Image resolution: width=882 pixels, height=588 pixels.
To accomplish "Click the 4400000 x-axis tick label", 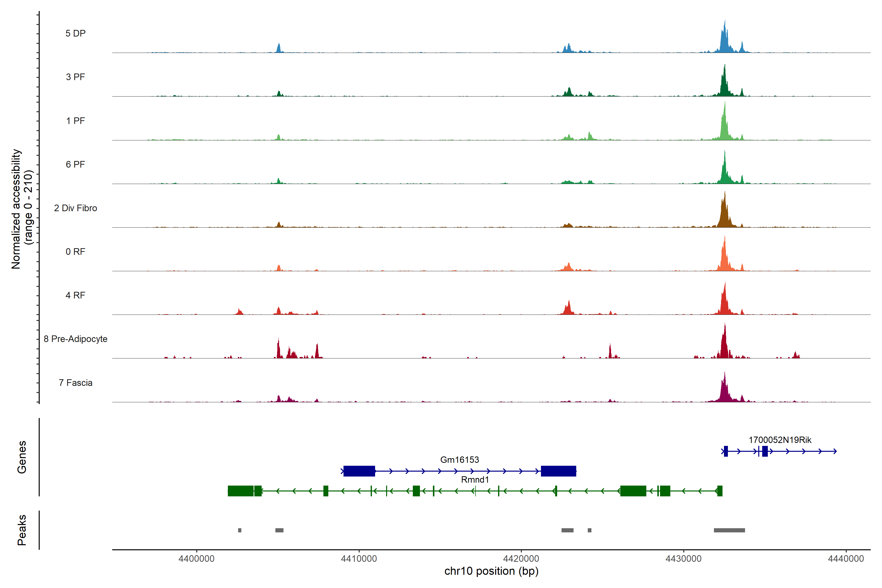I will tap(196, 559).
